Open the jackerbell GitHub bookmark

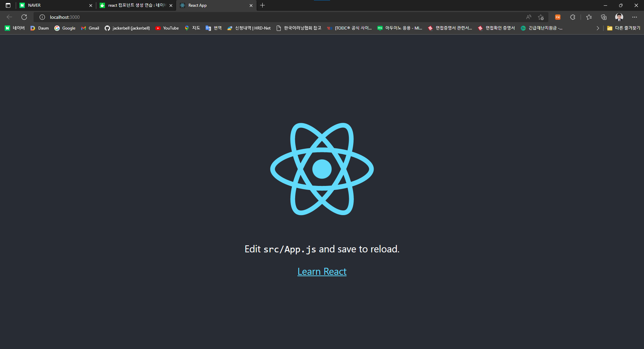tap(127, 28)
